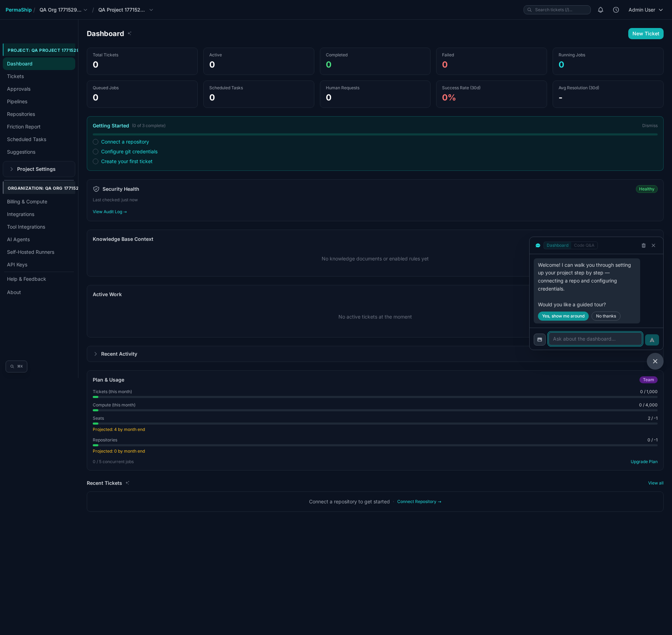This screenshot has height=635, width=672.
Task: Check off Create your first ticket step
Action: pos(96,161)
